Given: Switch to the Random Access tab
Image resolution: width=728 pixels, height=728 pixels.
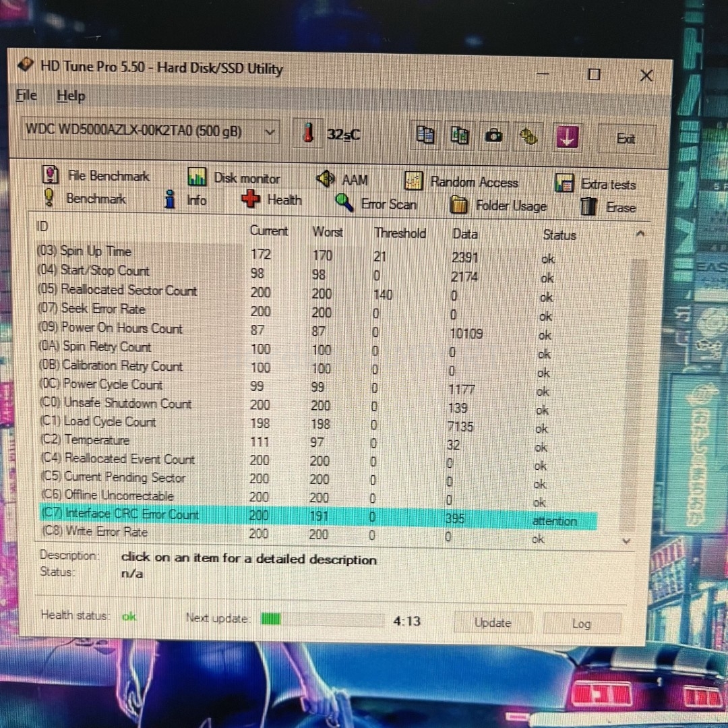Looking at the screenshot, I should click(x=461, y=181).
